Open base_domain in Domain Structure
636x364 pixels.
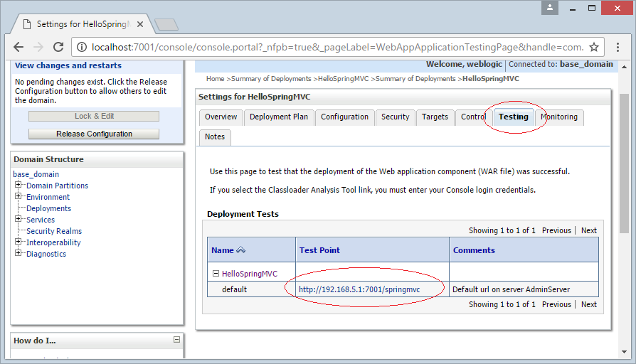pos(36,174)
